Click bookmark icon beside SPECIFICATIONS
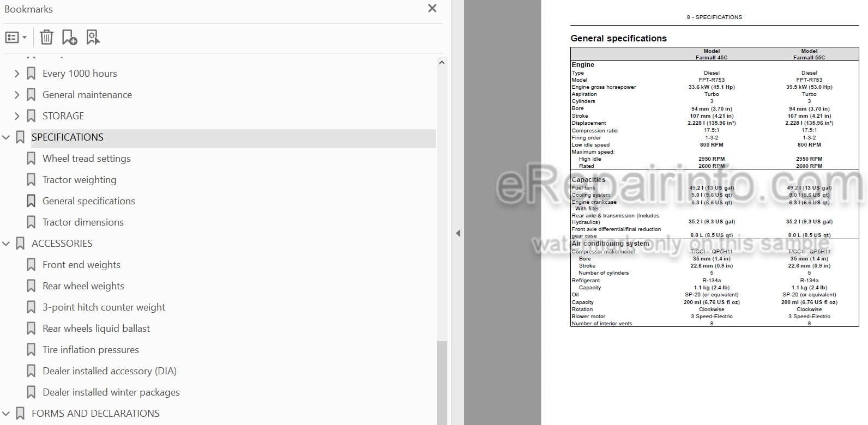868x425 pixels. pyautogui.click(x=20, y=137)
